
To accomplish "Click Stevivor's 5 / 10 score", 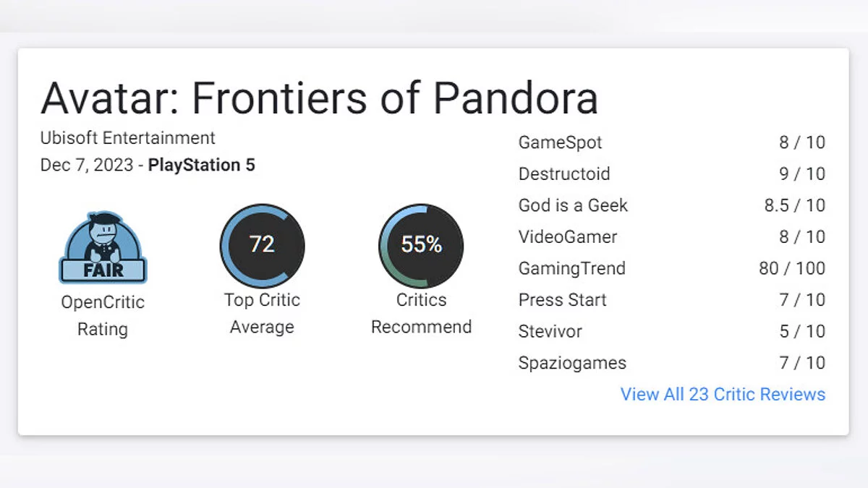I will 801,331.
